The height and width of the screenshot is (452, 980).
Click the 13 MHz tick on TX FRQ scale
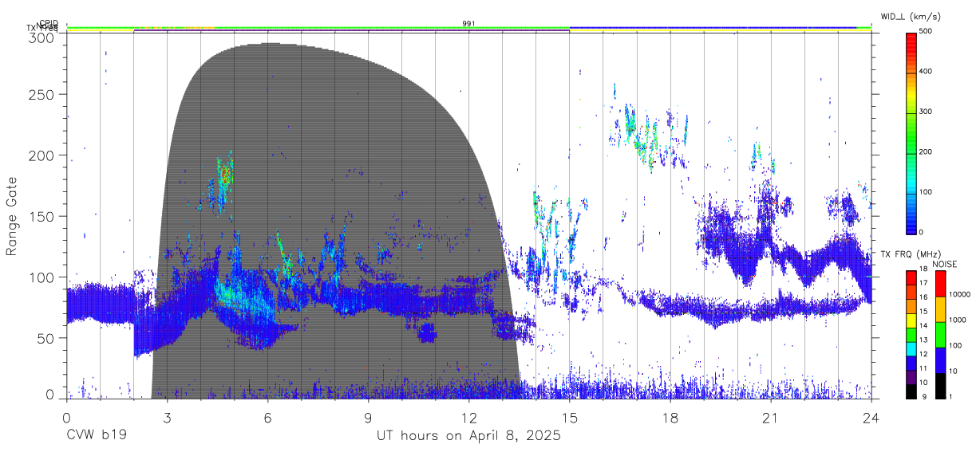pyautogui.click(x=924, y=340)
